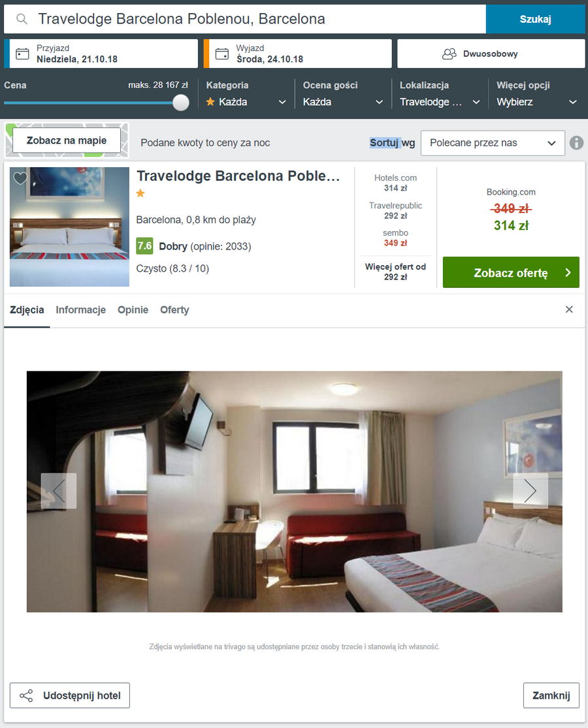Toggle the heart favorite on hotel photo
The width and height of the screenshot is (588, 728).
(20, 178)
